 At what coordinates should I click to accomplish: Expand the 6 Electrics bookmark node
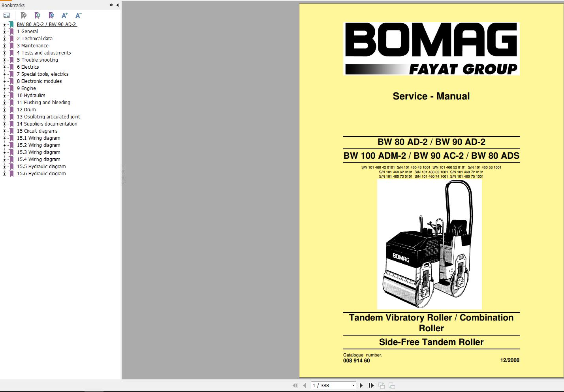tap(5, 67)
